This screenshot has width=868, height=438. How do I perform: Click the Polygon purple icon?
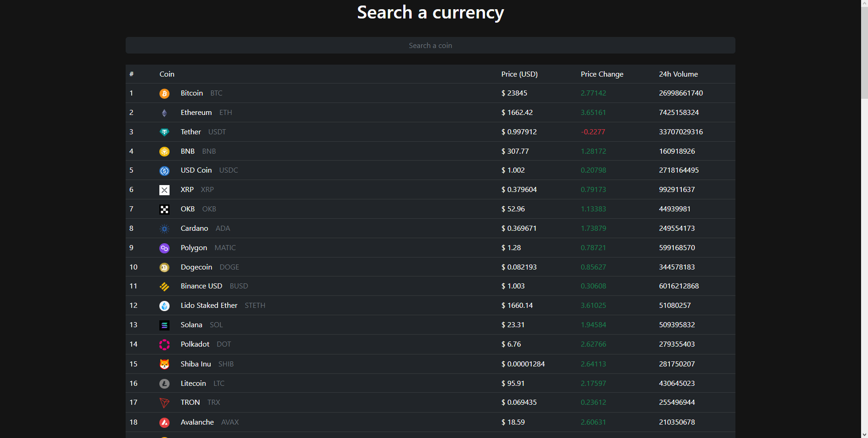(x=164, y=248)
